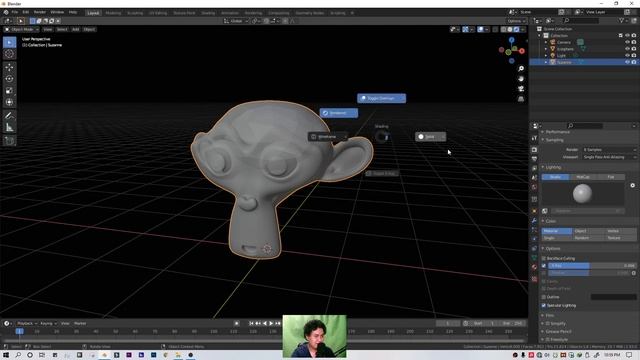The height and width of the screenshot is (360, 640).
Task: Open the File menu
Action: [x=15, y=12]
